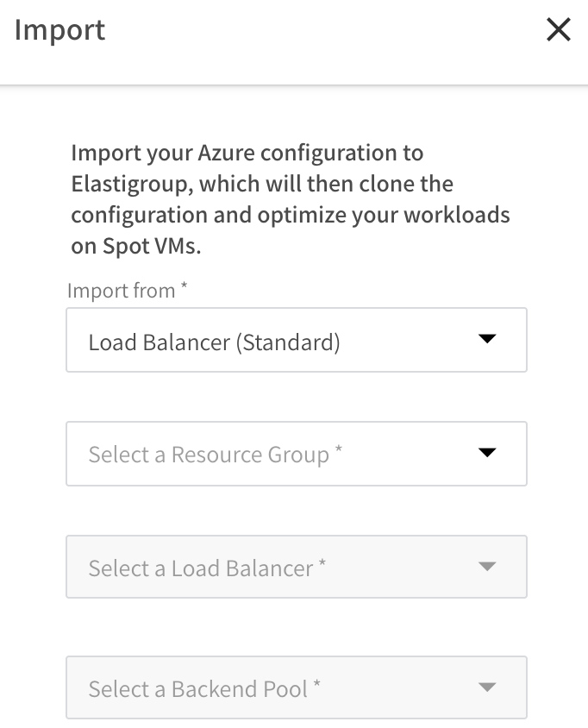
Task: Click the 'Load Balancer (Standard)' selected value text
Action: (x=214, y=342)
